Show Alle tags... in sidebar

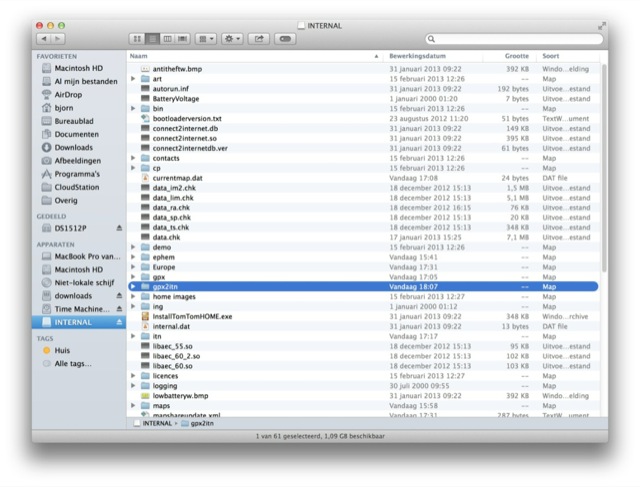[73, 363]
